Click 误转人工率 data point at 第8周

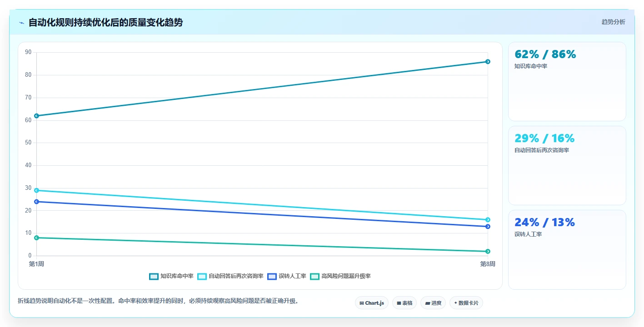(x=488, y=227)
